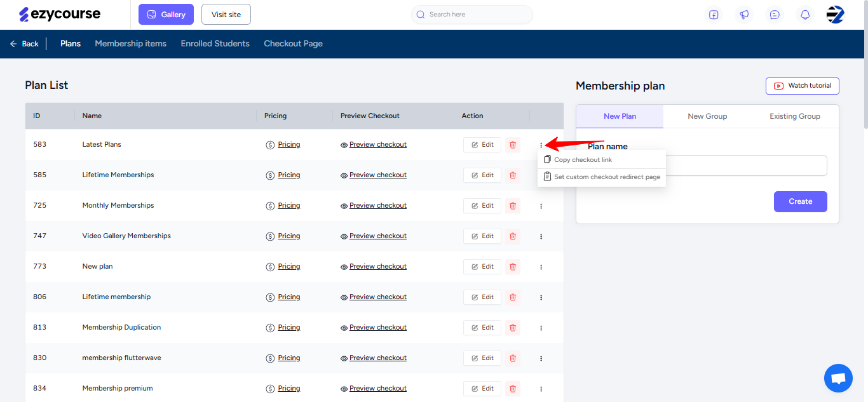This screenshot has height=402, width=868.
Task: Click the Plan name input field
Action: (707, 166)
